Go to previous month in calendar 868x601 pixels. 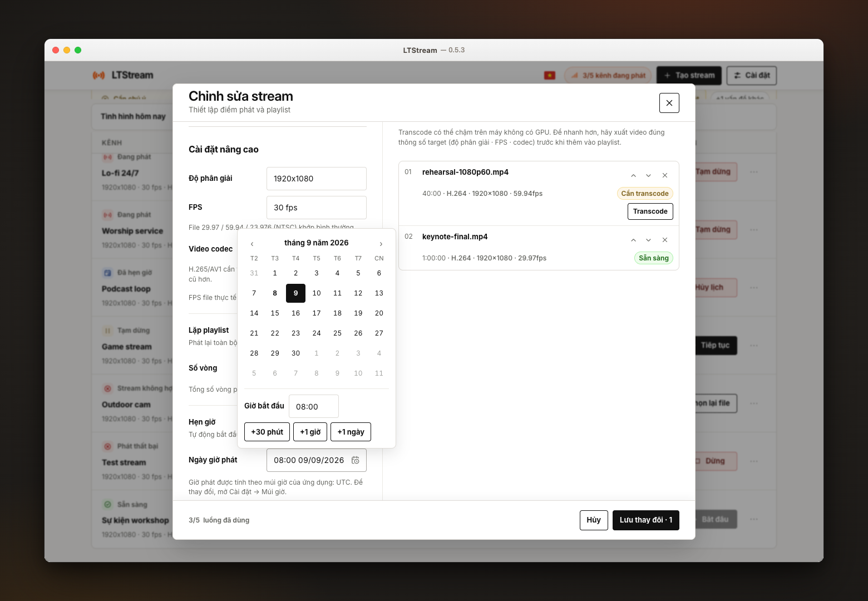[x=252, y=244]
